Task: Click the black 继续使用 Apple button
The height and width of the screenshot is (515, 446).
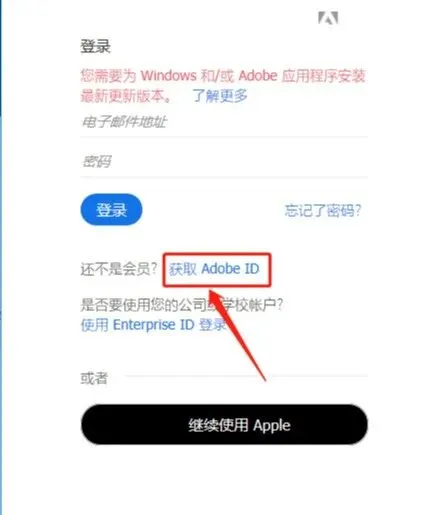Action: coord(224,425)
